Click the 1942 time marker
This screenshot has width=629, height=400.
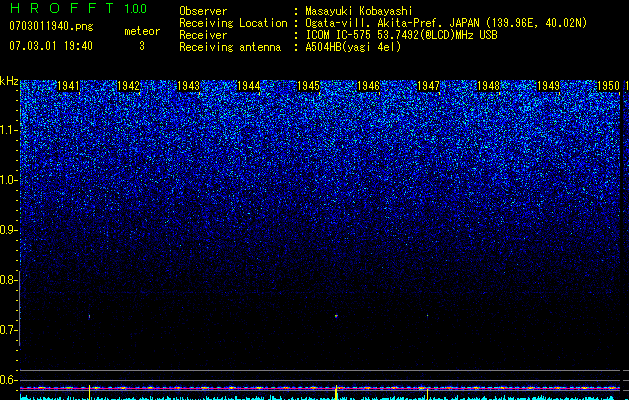[128, 86]
